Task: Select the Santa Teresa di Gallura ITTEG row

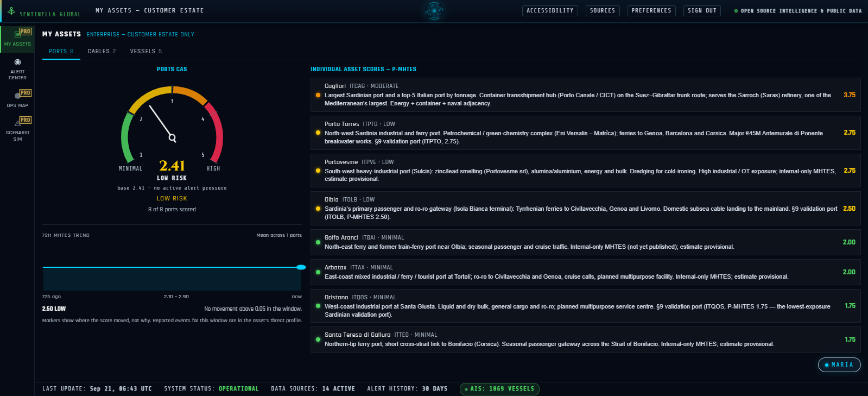Action: tap(585, 340)
